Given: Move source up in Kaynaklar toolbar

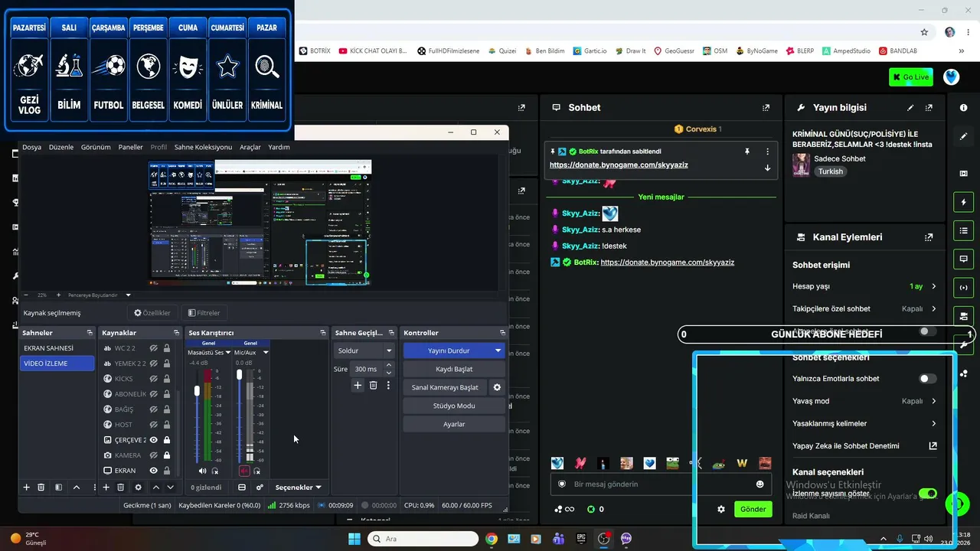Looking at the screenshot, I should point(156,487).
